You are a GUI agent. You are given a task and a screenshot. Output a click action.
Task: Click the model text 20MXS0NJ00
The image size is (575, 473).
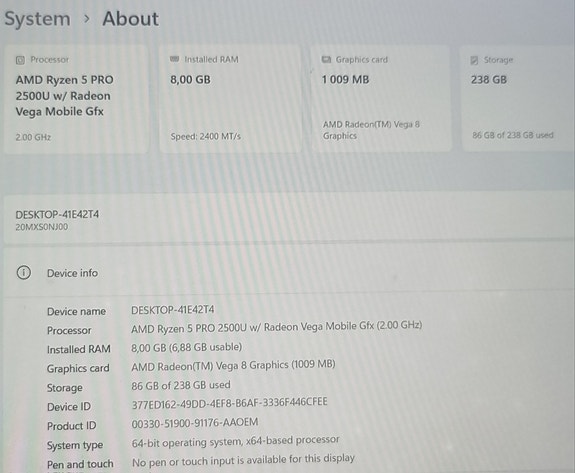(41, 227)
